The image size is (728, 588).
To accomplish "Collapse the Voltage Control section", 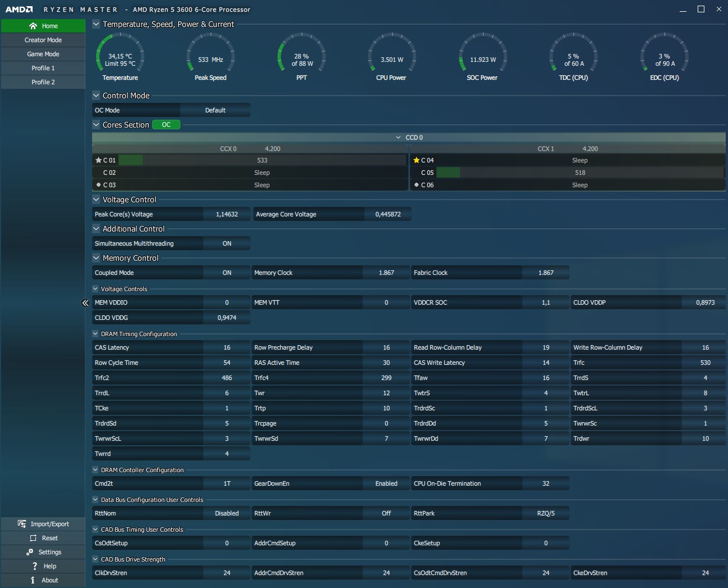I will pos(96,200).
